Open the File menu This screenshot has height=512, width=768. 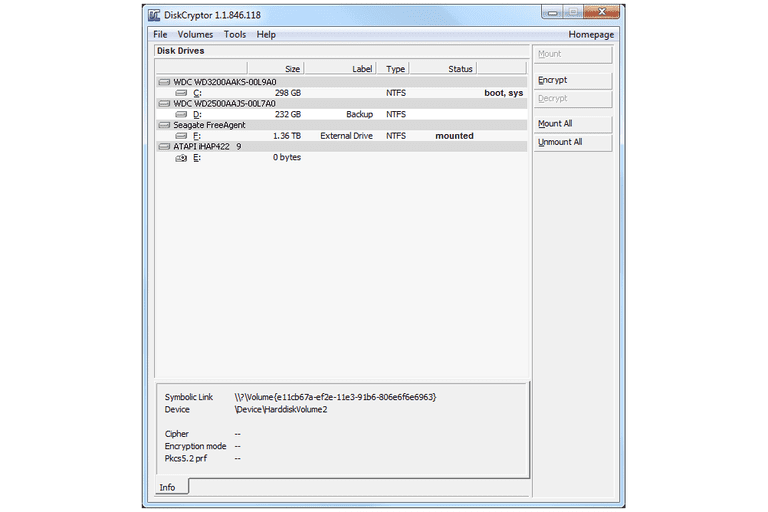[x=160, y=35]
